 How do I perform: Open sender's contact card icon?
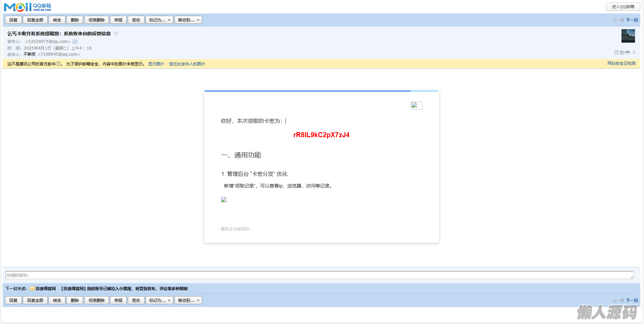point(75,42)
